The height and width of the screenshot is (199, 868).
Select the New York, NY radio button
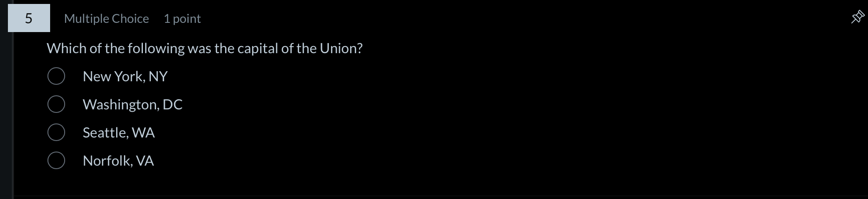click(x=56, y=76)
